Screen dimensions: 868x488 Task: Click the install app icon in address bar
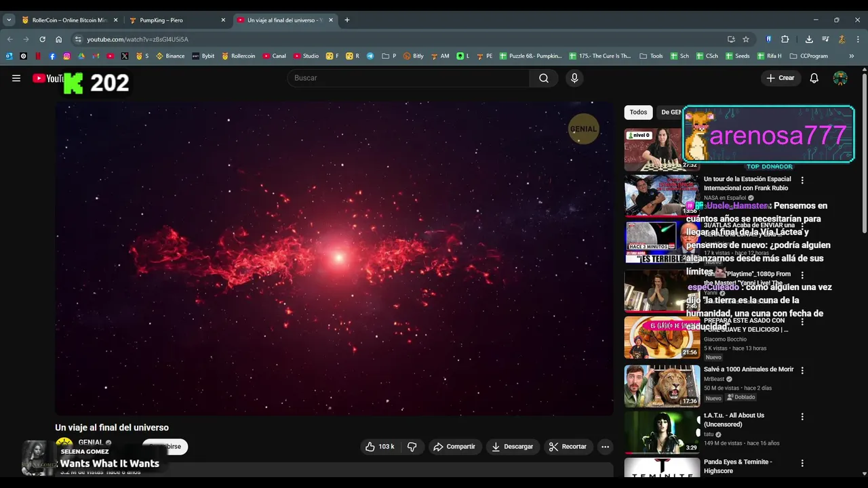[731, 39]
